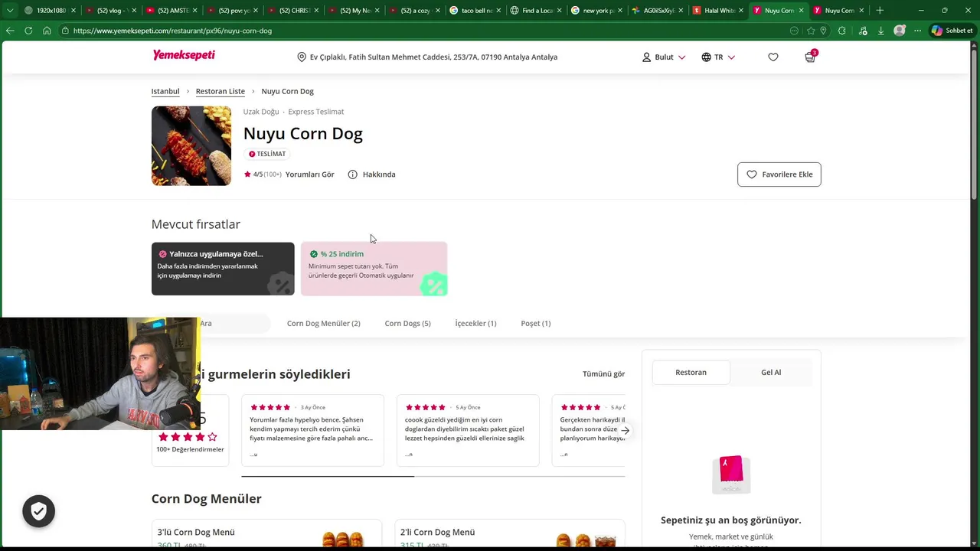Viewport: 980px width, 551px height.
Task: Click the Favorilere Ekle button
Action: [x=779, y=174]
